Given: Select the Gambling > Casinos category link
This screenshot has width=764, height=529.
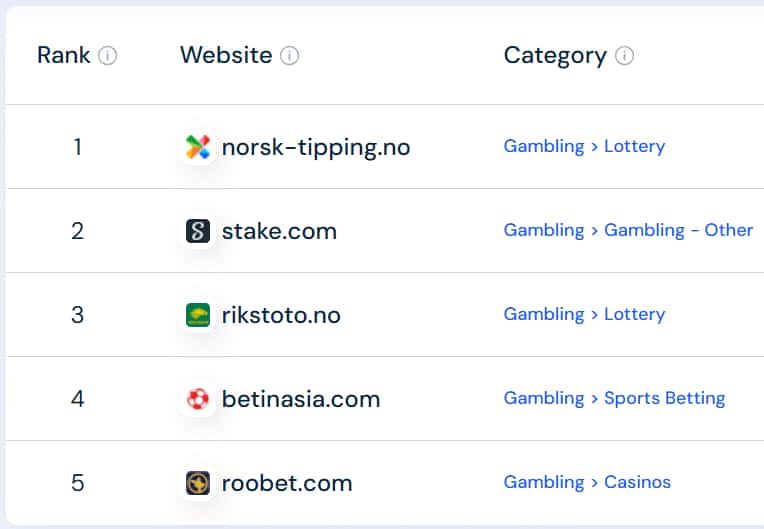Looking at the screenshot, I should pyautogui.click(x=587, y=482).
